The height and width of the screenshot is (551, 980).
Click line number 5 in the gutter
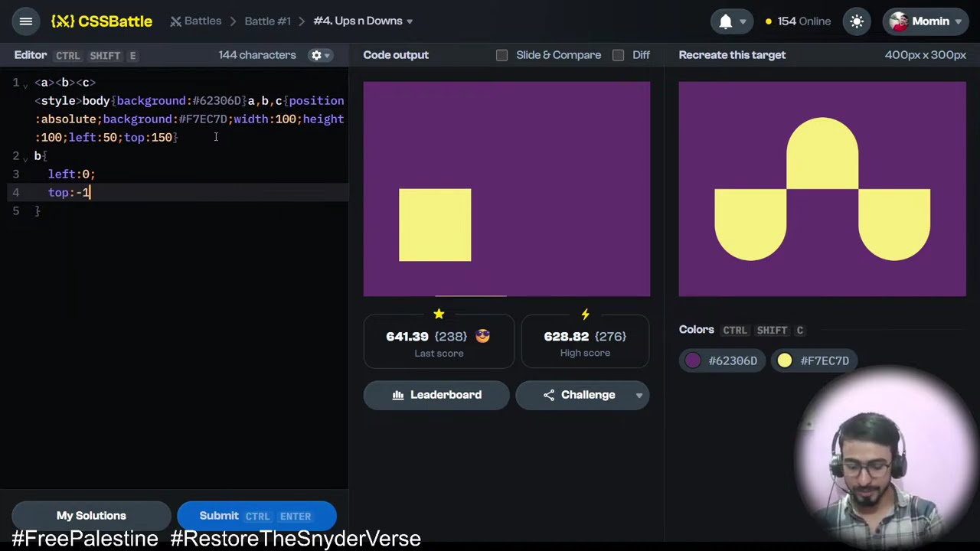(x=15, y=210)
